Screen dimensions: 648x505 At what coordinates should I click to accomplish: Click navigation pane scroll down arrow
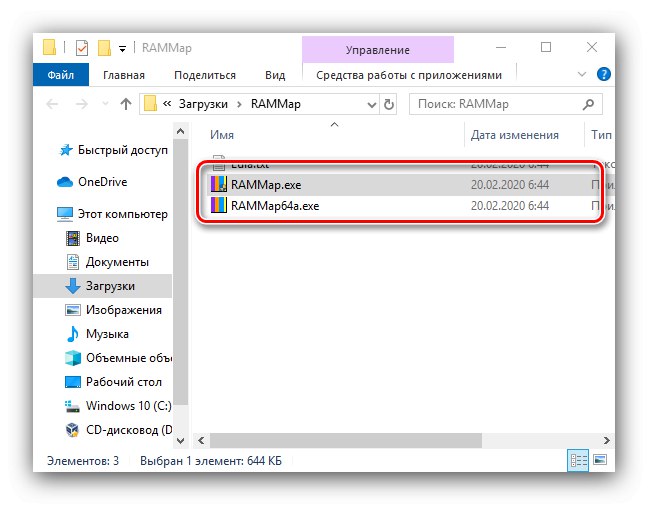pyautogui.click(x=180, y=441)
